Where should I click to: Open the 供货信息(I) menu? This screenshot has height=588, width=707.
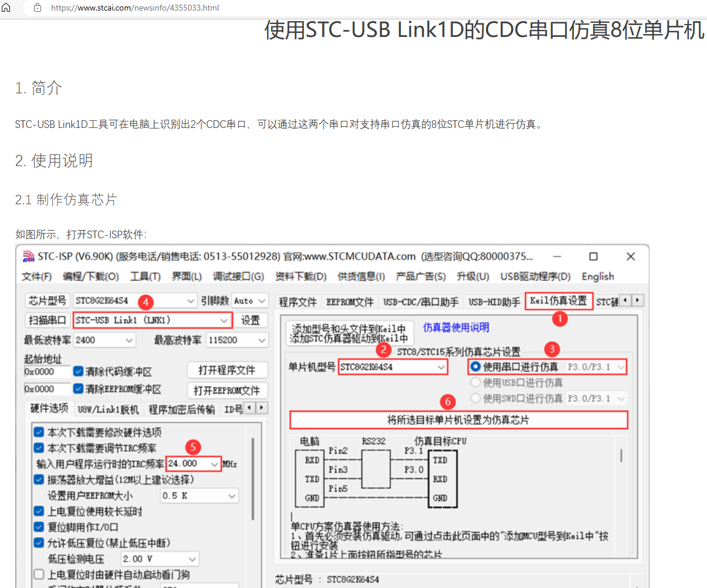click(361, 276)
